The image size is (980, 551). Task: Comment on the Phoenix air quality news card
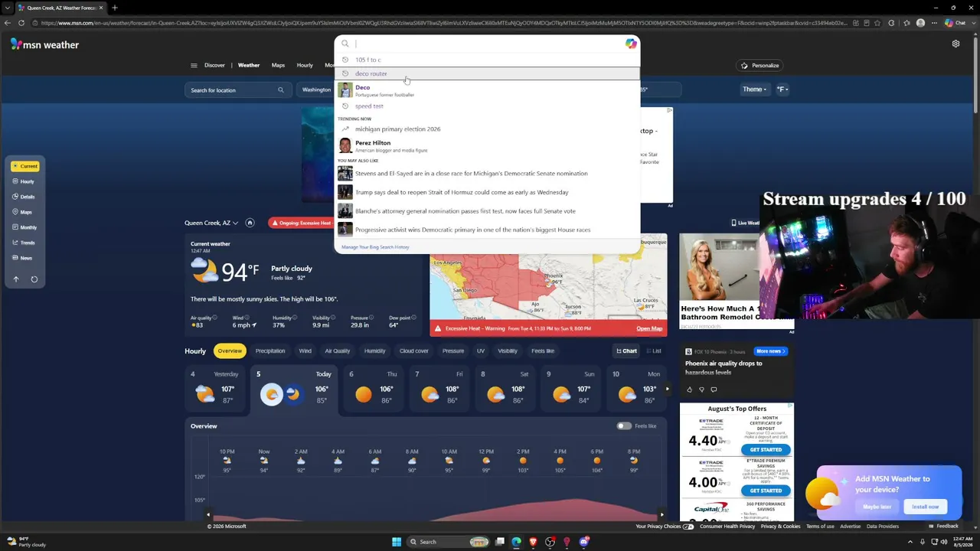pos(714,390)
